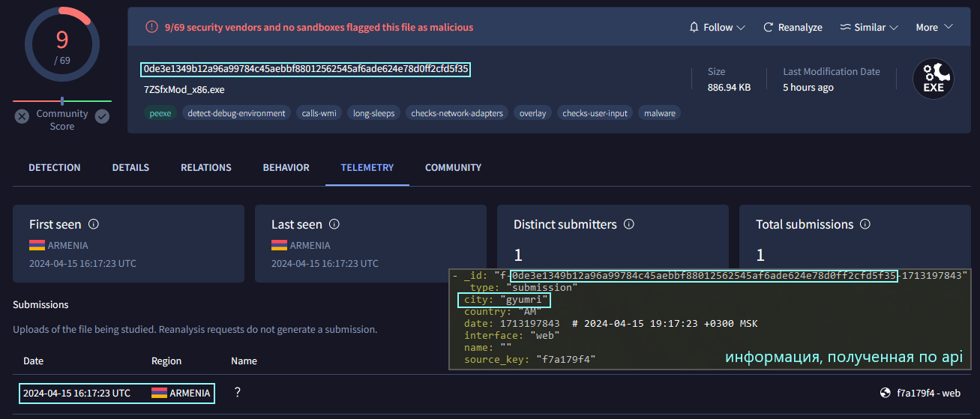Click the Community Score label
The image size is (980, 419).
click(x=62, y=120)
